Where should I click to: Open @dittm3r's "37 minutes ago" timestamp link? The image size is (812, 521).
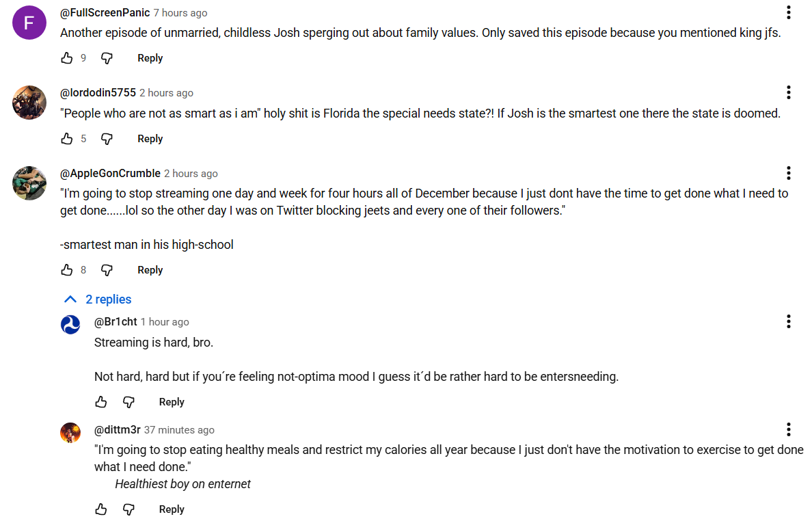pos(179,430)
